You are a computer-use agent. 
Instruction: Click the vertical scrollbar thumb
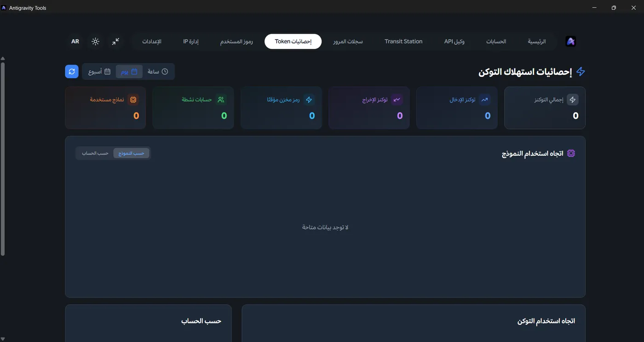point(3,159)
